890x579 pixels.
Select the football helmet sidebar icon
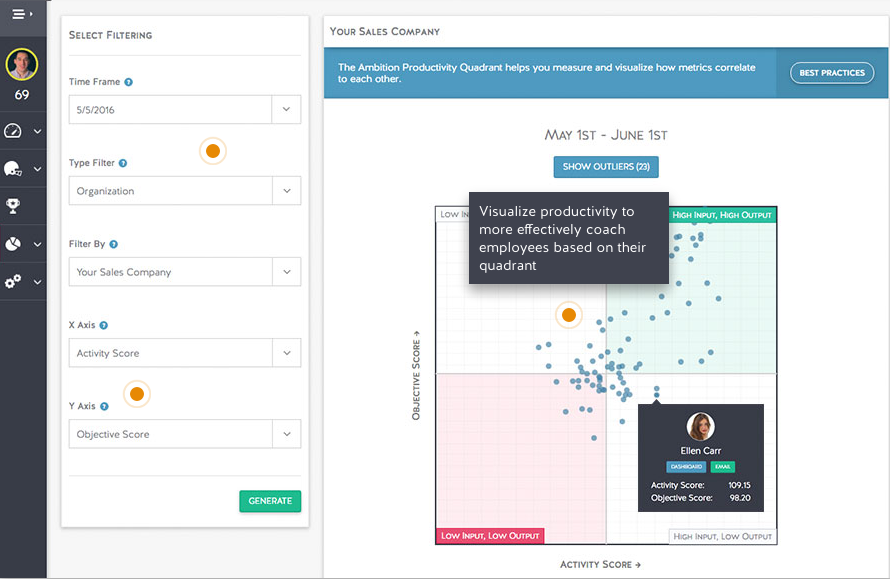[x=14, y=169]
